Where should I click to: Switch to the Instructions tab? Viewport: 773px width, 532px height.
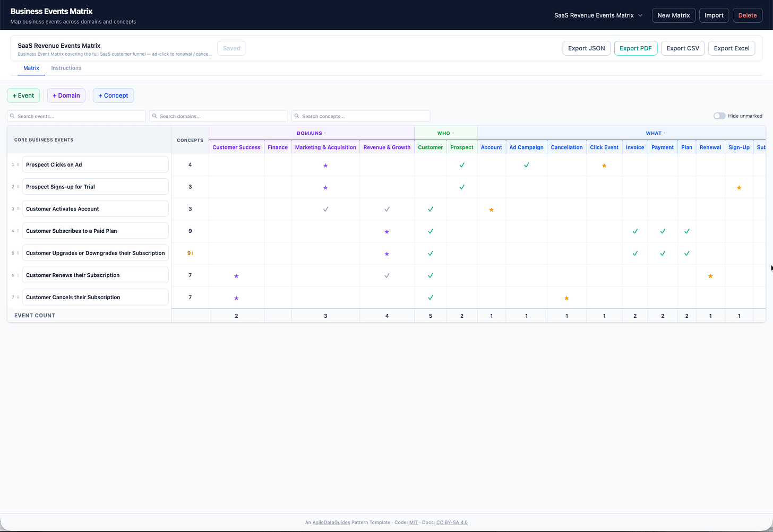66,68
